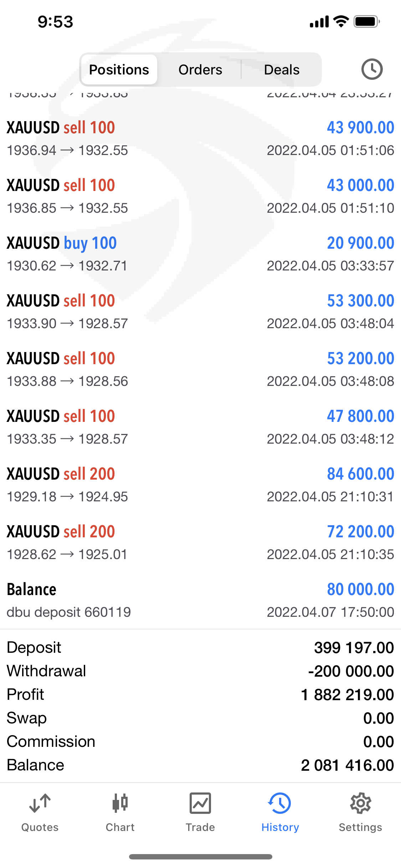This screenshot has height=868, width=401.
Task: Tap the Quotes arrows icon
Action: tap(40, 803)
